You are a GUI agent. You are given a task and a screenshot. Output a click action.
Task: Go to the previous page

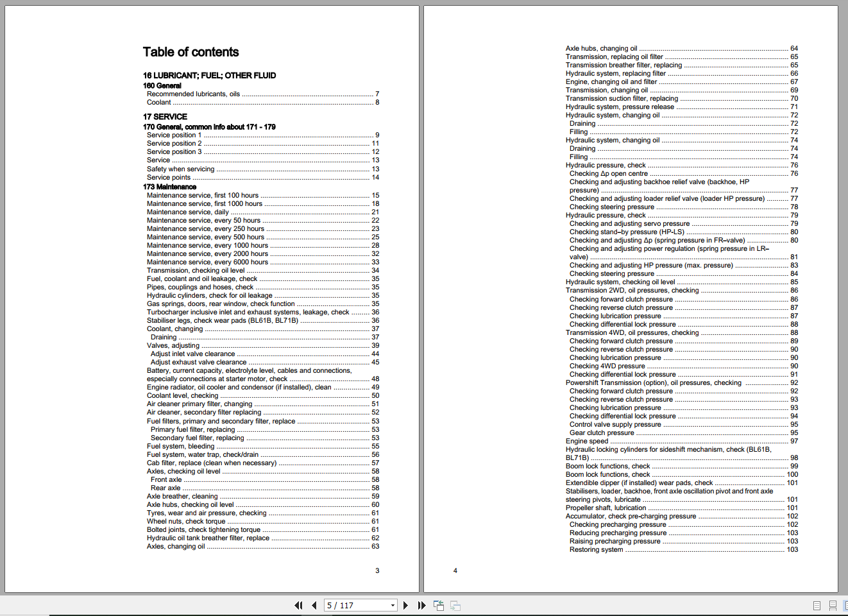tap(314, 605)
